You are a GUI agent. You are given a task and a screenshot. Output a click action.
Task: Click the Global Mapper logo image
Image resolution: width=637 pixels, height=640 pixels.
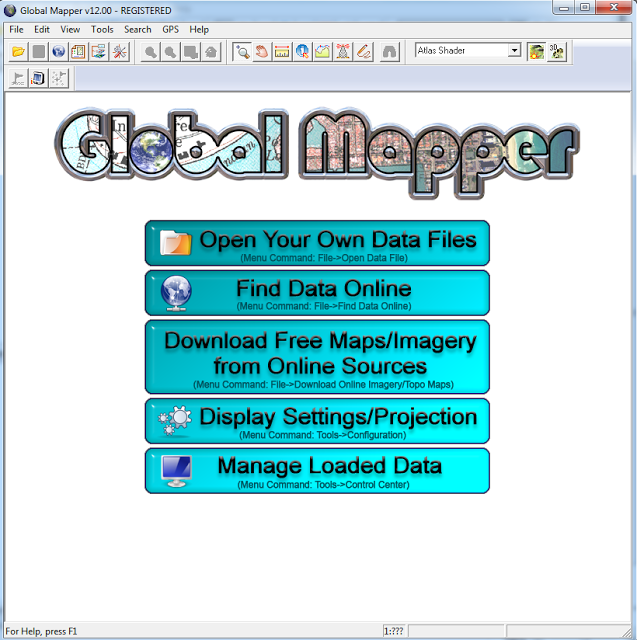(x=317, y=153)
